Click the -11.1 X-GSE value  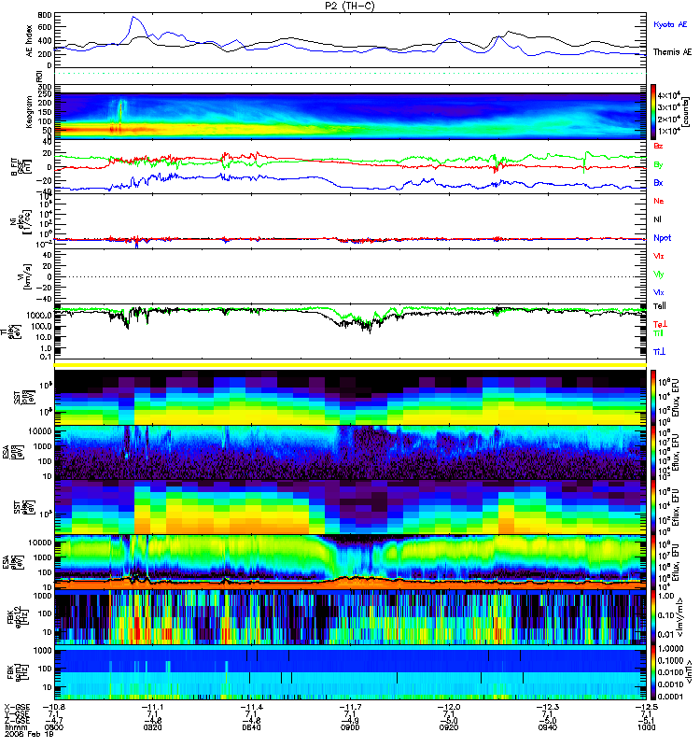point(152,707)
